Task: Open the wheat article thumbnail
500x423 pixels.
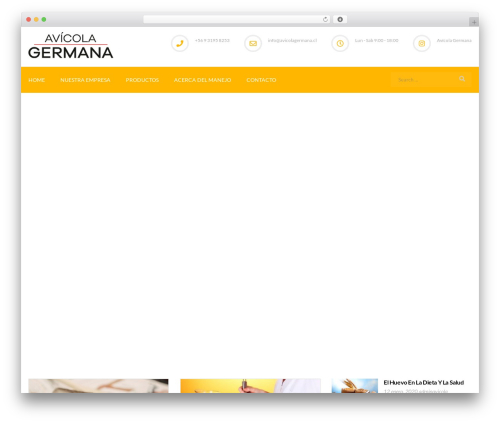Action: pos(355,386)
